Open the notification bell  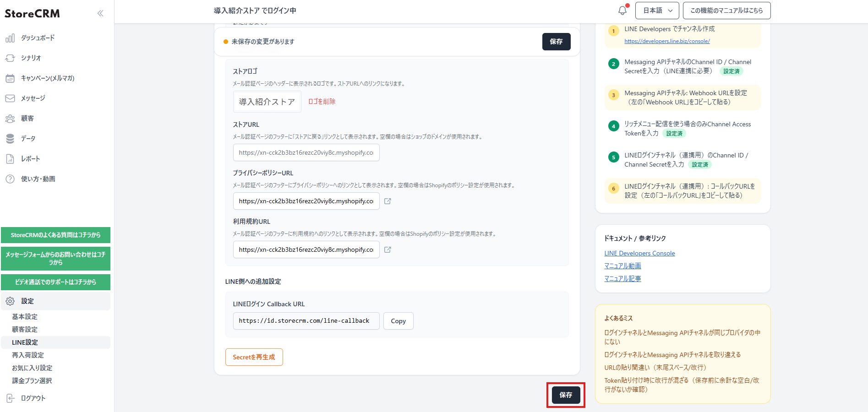tap(622, 11)
